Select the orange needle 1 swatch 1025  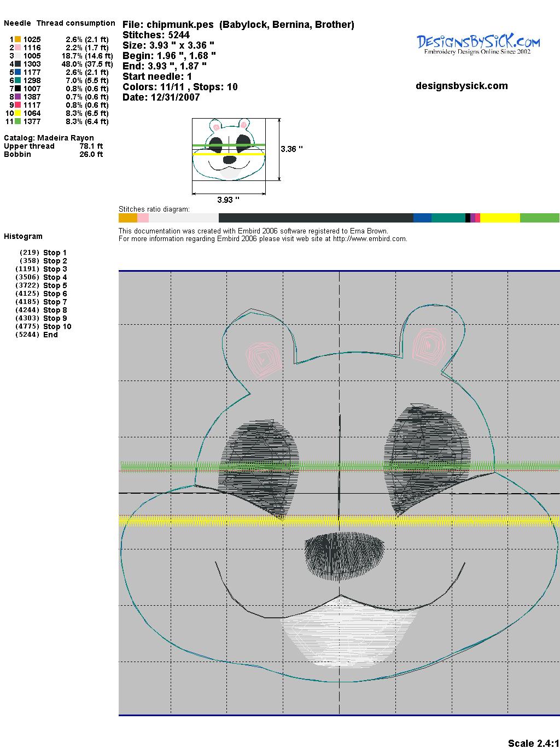17,39
